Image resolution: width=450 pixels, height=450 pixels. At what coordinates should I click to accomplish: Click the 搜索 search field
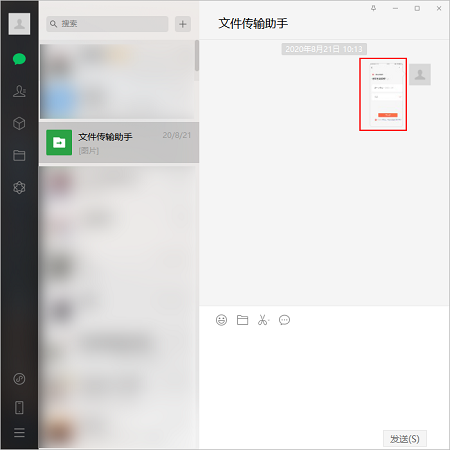tap(107, 24)
